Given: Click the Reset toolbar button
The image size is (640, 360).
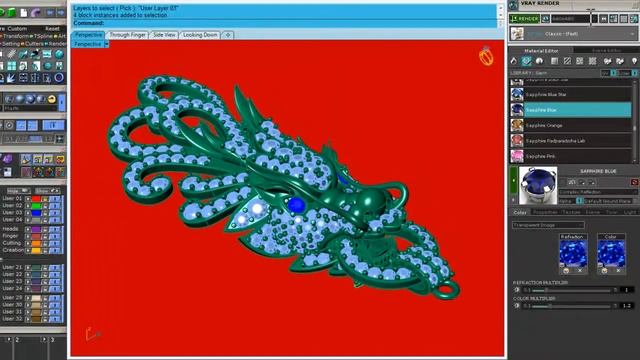Looking at the screenshot, I should 52,29.
